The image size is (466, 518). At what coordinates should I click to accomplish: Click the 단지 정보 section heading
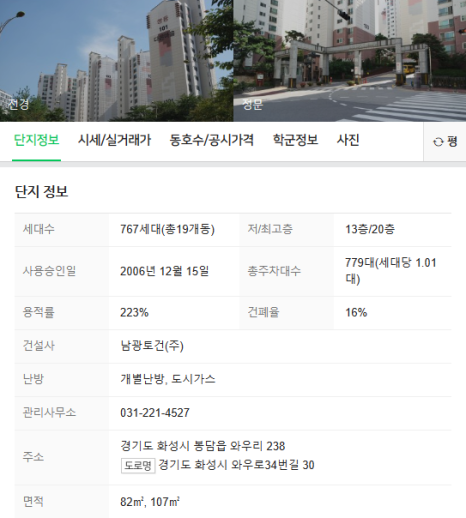point(41,192)
